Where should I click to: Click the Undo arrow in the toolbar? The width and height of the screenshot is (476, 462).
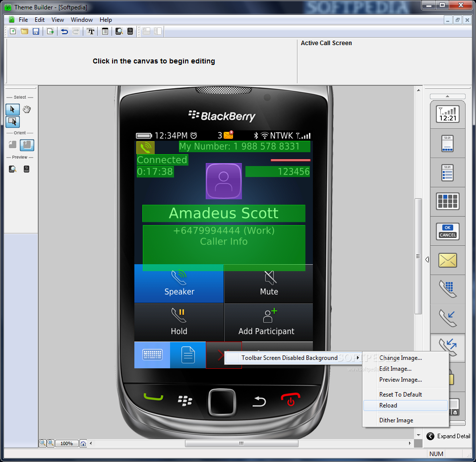(x=64, y=31)
